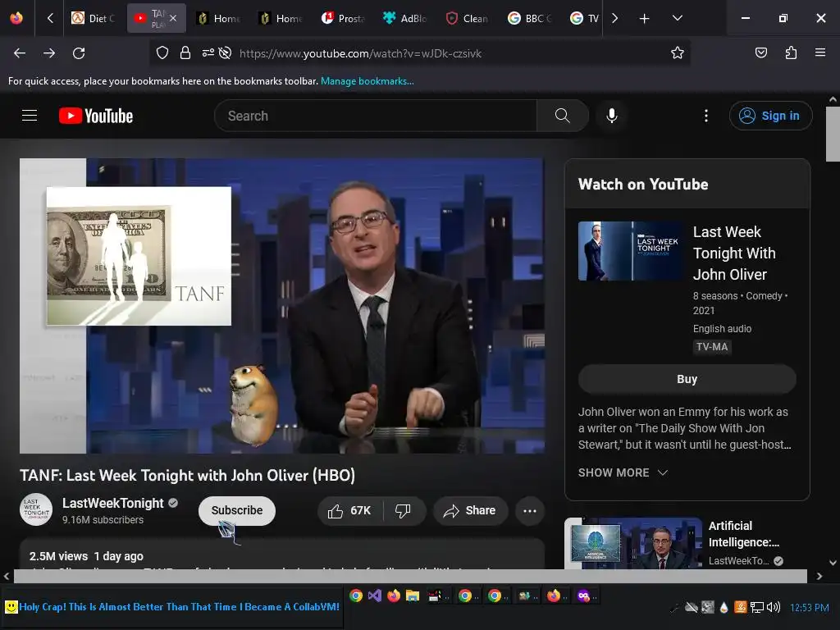Expand the list all tabs dropdown

click(677, 18)
